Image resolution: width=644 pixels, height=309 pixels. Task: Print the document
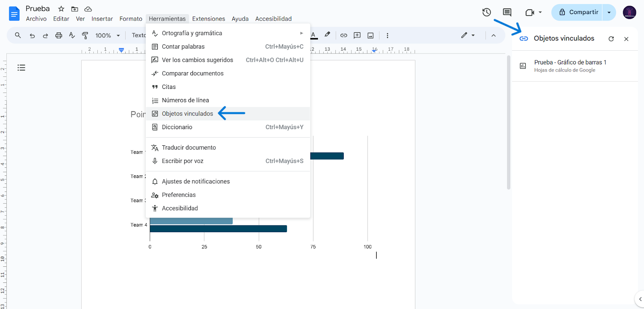[59, 35]
